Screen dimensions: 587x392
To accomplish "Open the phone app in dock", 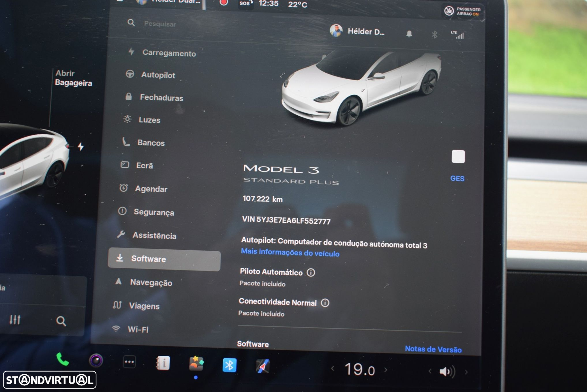I will pyautogui.click(x=63, y=359).
